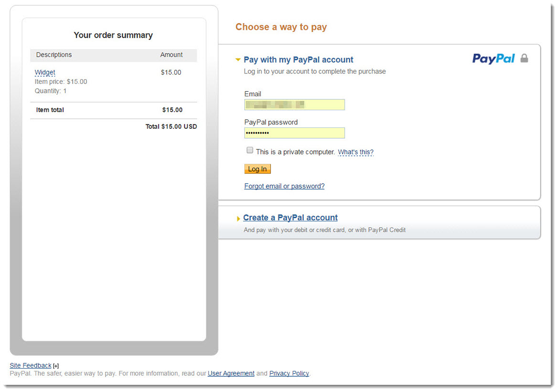Select the 'Pay with my PayPal account' heading

tap(298, 59)
